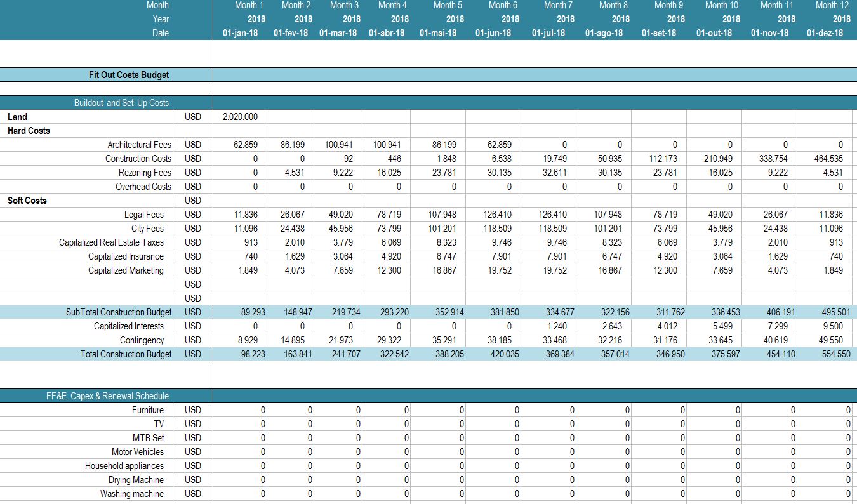Click the USD unit cell in Land row

pos(192,117)
